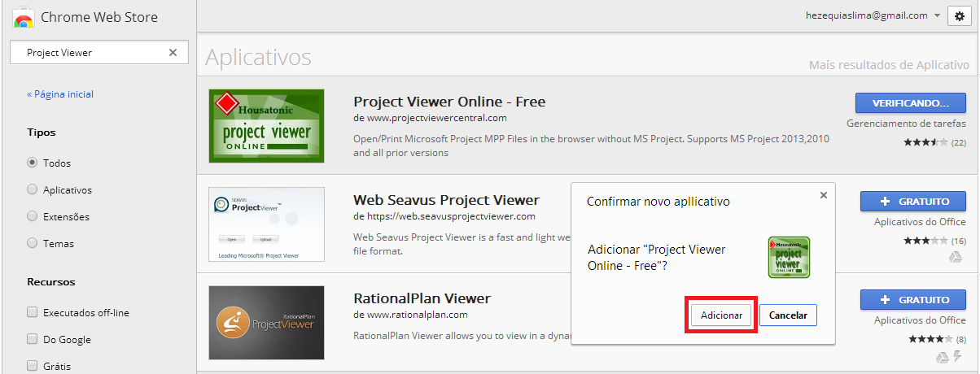Open Project Viewer Online - Free title
Viewport: 980px width, 374px height.
[x=449, y=102]
